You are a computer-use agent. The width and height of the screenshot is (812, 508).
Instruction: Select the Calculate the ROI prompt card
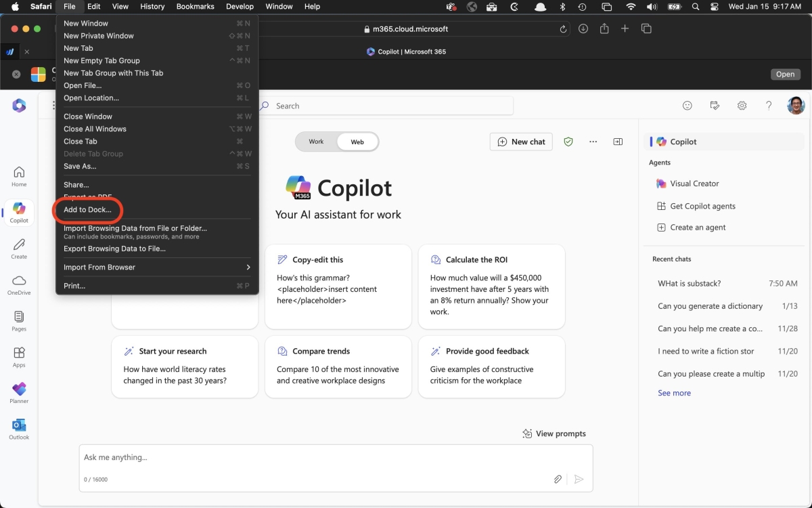coord(492,287)
